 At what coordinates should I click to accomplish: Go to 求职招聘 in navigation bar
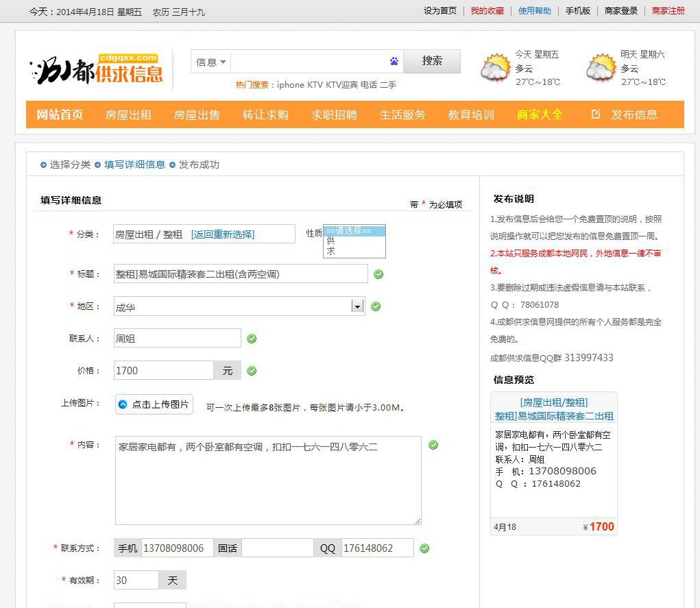pos(334,114)
